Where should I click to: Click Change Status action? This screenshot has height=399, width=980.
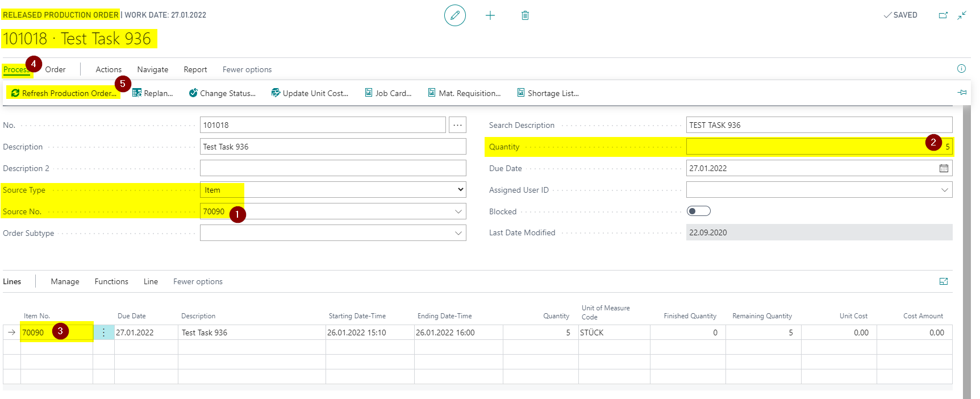click(222, 93)
